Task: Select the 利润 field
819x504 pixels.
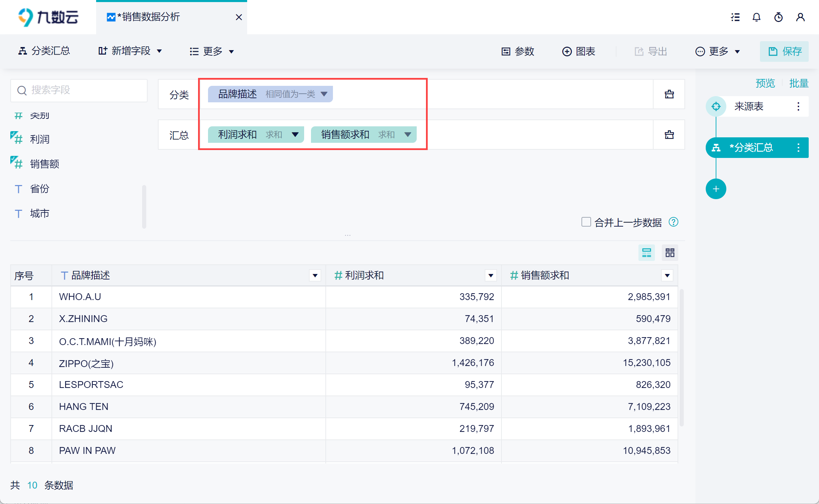Action: tap(40, 139)
